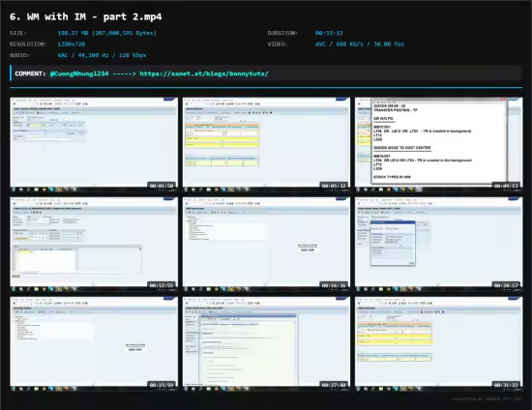Open the thumbnail stamped 00:23:59
This screenshot has width=532, height=410.
(x=94, y=344)
